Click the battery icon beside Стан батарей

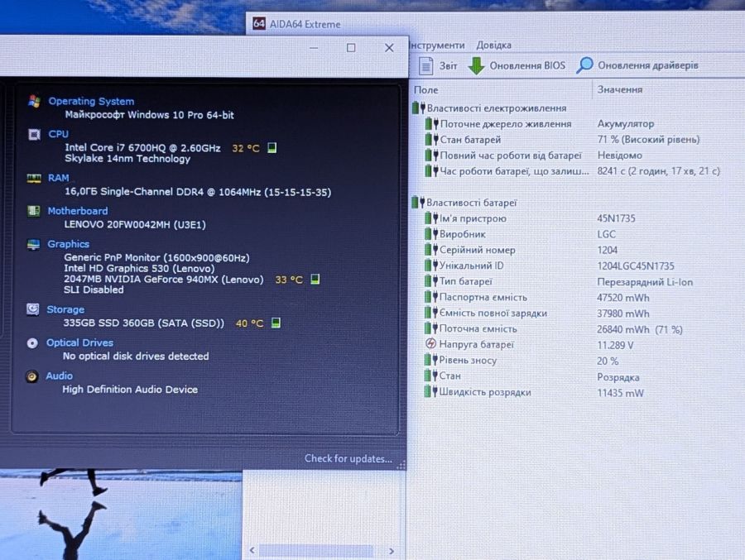pos(431,139)
